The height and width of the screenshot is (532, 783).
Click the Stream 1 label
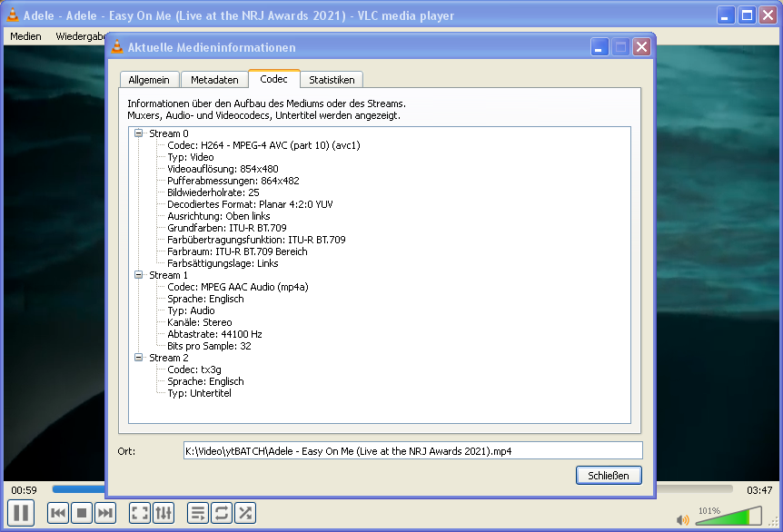pyautogui.click(x=169, y=275)
